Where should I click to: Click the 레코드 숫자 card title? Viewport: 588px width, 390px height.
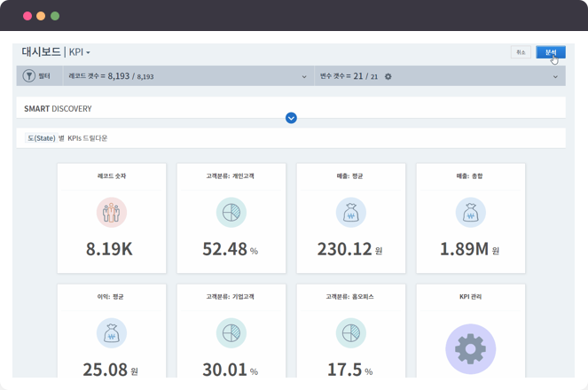click(112, 176)
